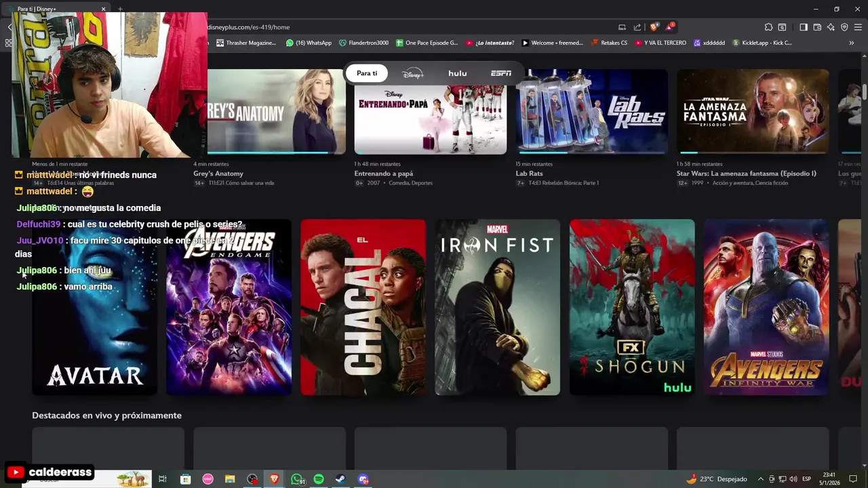Screen dimensions: 868x488
Task: Open the ¿Lo intentaste? bookmark
Action: point(490,43)
